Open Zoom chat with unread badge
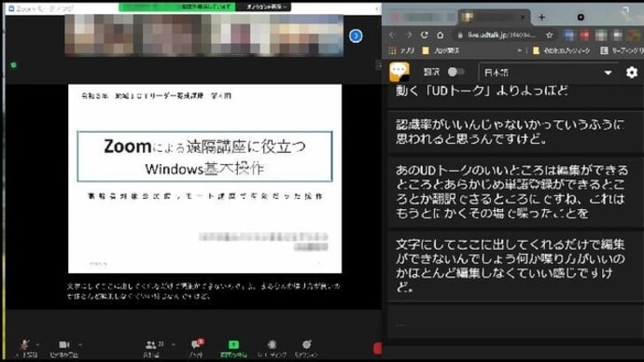The image size is (644, 362). pyautogui.click(x=197, y=348)
